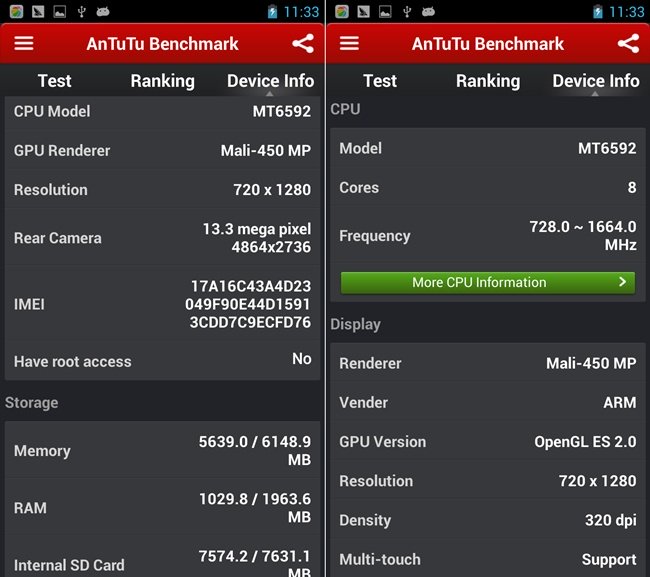
Task: Tap the CPU Frequency row on the right screen
Action: pyautogui.click(x=488, y=236)
